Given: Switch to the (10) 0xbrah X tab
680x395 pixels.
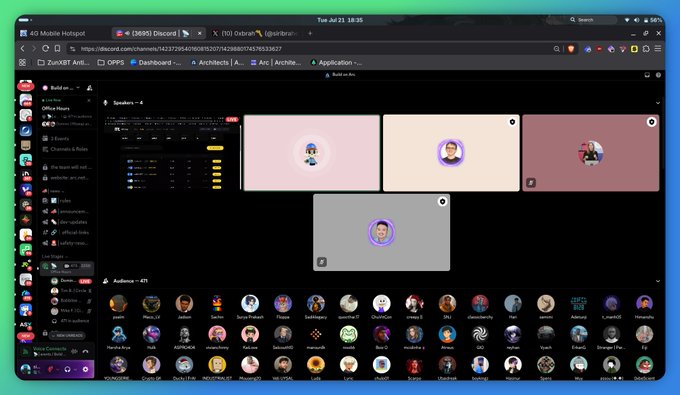Looking at the screenshot, I should (x=256, y=33).
